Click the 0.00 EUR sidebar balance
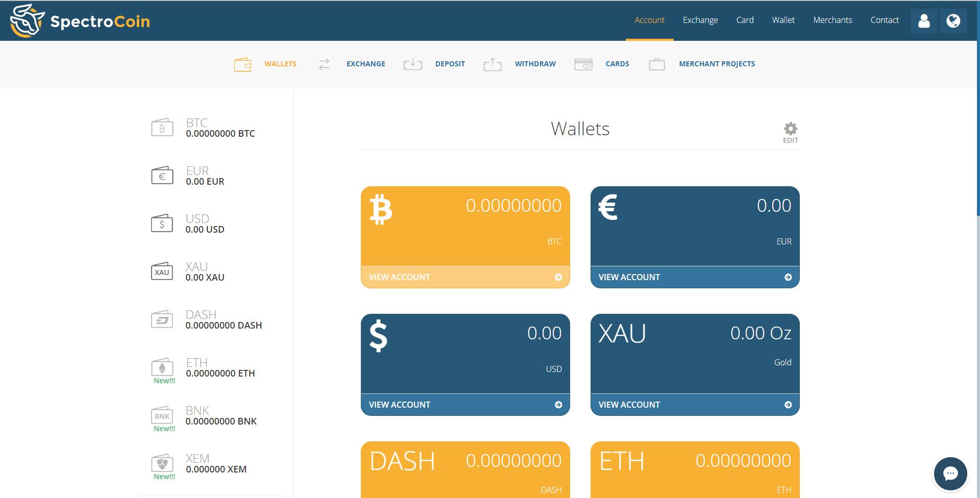The height and width of the screenshot is (498, 980). pos(205,182)
